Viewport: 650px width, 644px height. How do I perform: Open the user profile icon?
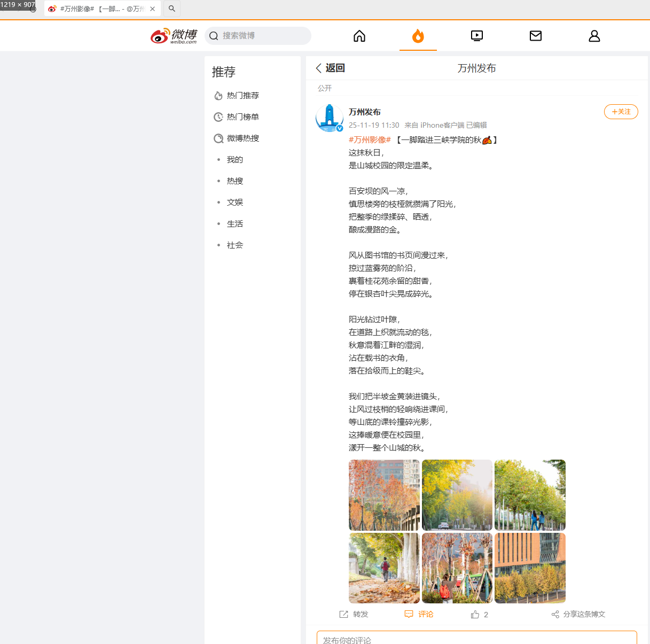pos(594,36)
